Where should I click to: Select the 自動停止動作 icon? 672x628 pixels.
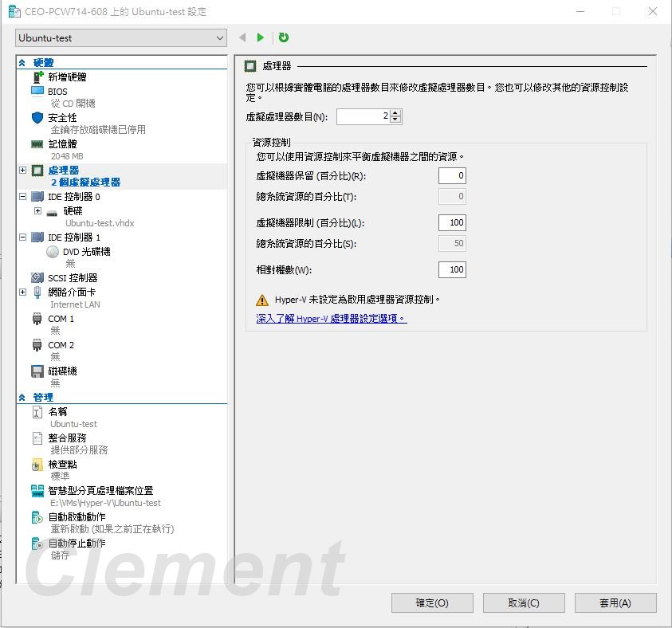click(x=37, y=544)
